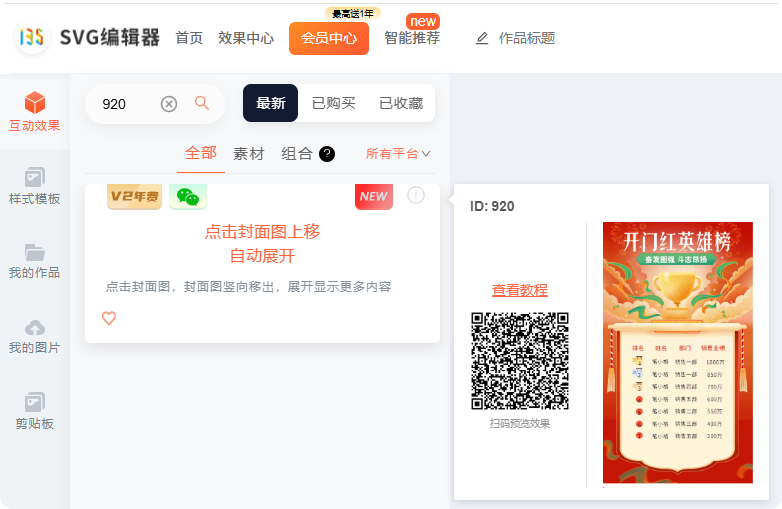Open the 点击封面图上移 自动展开 effect title
782x509 pixels.
click(x=262, y=243)
